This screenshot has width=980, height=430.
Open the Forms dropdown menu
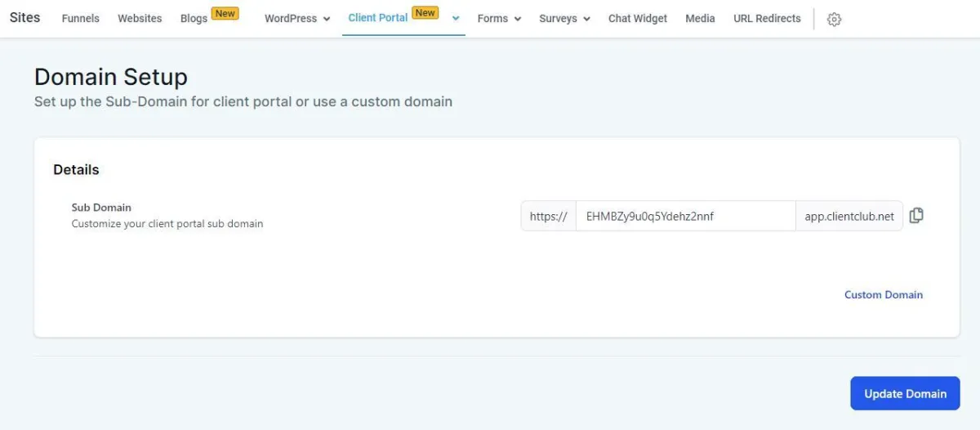point(499,18)
